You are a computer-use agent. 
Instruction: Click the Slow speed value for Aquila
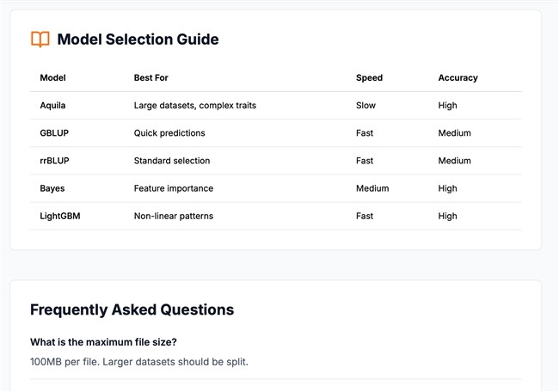tap(365, 106)
